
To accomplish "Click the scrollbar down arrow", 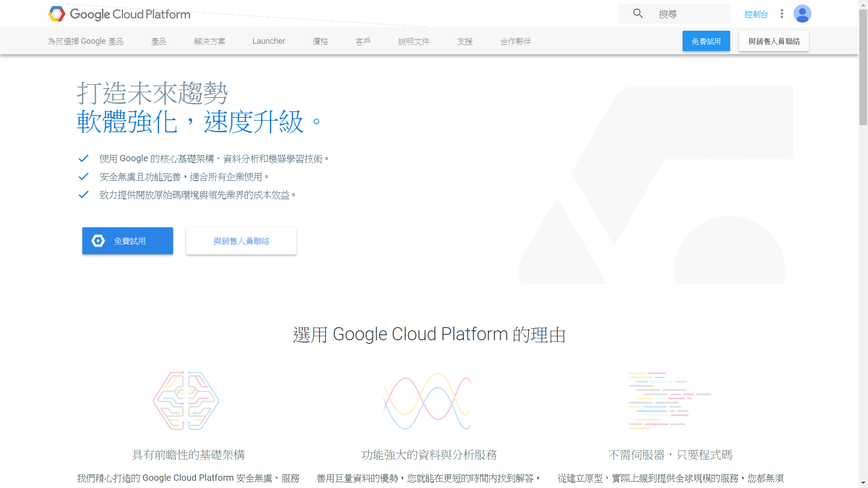I will click(863, 483).
